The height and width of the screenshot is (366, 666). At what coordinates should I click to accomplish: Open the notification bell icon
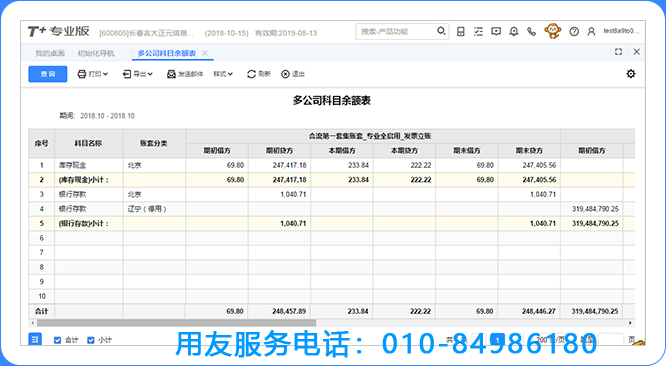click(514, 31)
